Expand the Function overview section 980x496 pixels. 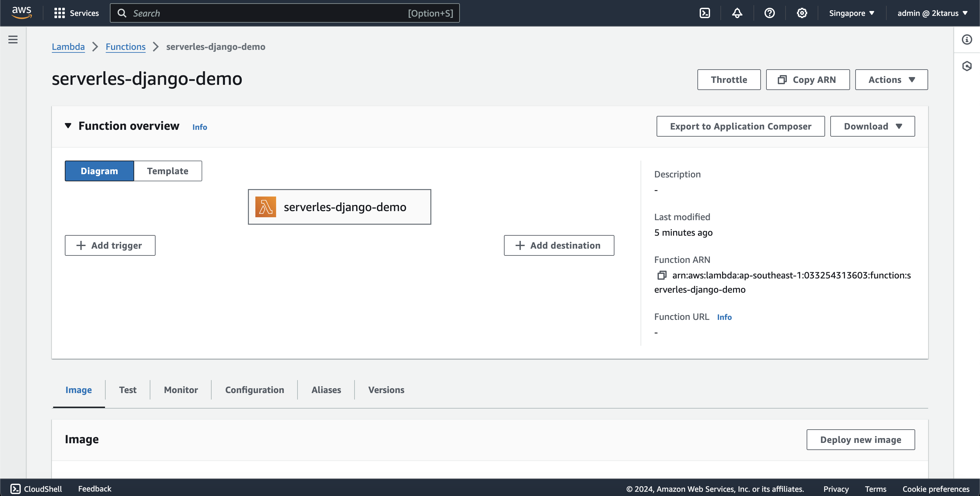68,125
